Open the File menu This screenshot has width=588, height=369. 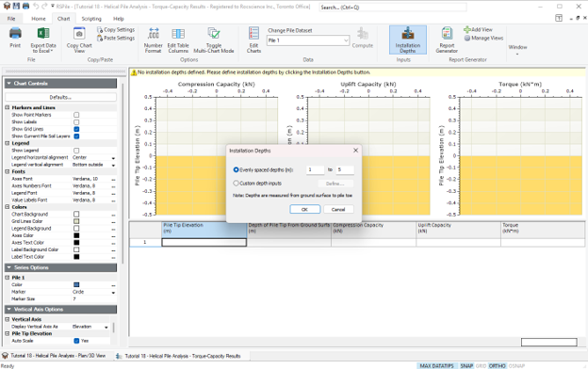11,19
